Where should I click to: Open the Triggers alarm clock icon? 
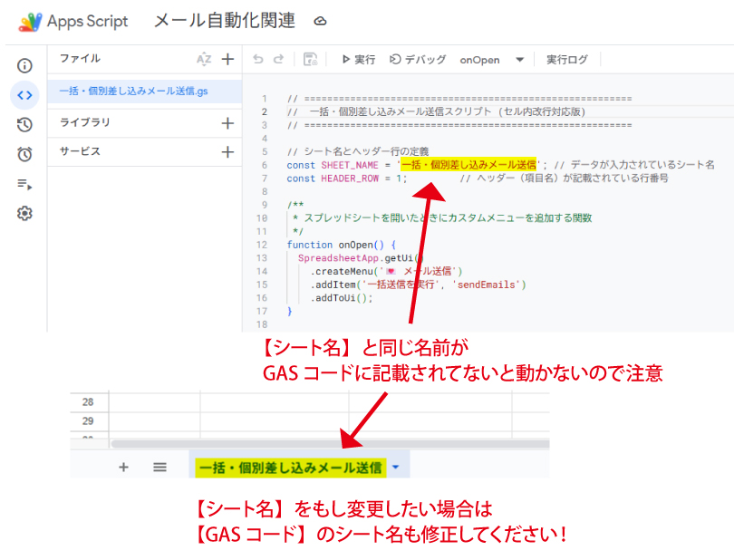click(x=24, y=154)
